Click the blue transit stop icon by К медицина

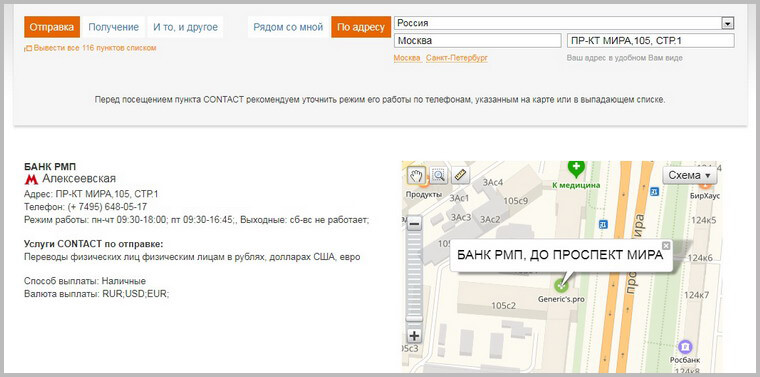[603, 224]
